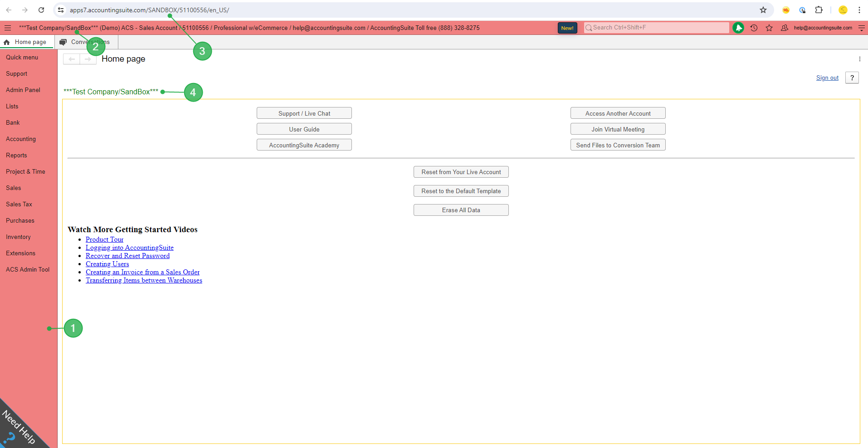The width and height of the screenshot is (868, 448).
Task: Open ACS Admin Tool in sidebar
Action: pos(28,270)
